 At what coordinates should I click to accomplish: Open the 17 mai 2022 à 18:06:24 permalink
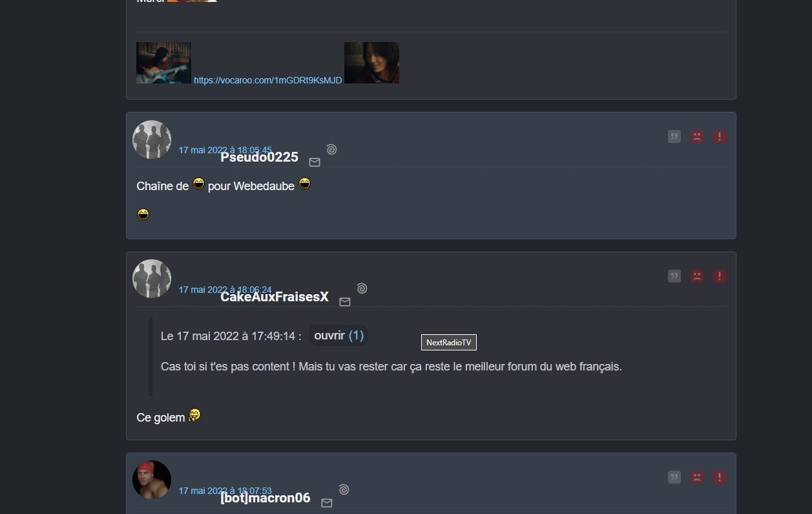point(225,290)
